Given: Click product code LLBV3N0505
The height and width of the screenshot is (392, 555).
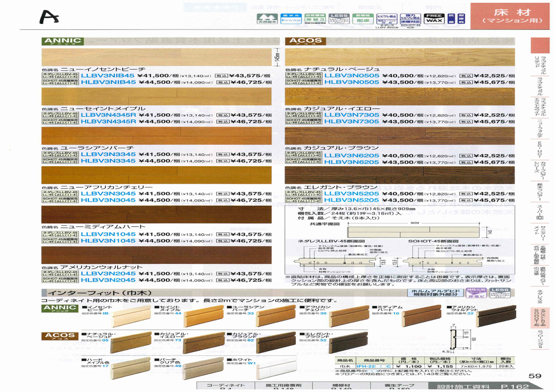Looking at the screenshot, I should coord(351,75).
